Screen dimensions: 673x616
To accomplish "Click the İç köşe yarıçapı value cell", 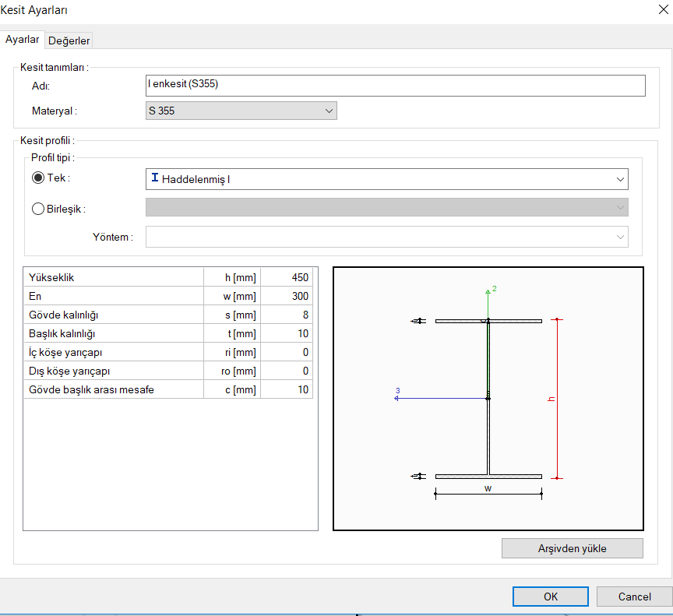I will pyautogui.click(x=287, y=352).
